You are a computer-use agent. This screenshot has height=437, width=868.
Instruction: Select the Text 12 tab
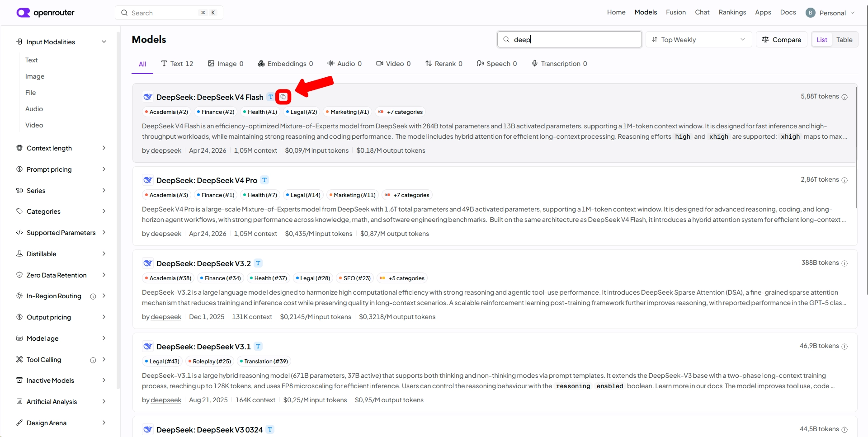[x=177, y=64]
